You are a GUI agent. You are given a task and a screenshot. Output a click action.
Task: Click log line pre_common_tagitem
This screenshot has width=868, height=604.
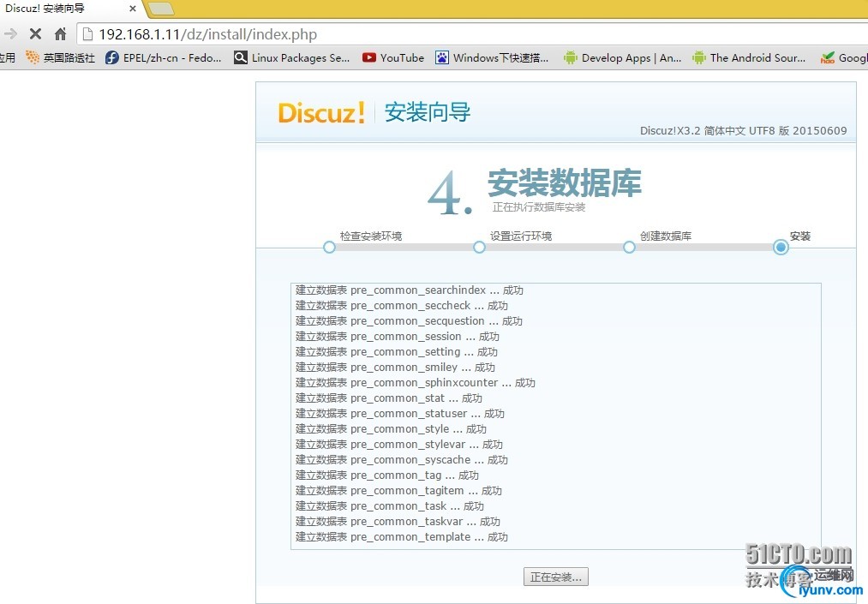pyautogui.click(x=398, y=491)
